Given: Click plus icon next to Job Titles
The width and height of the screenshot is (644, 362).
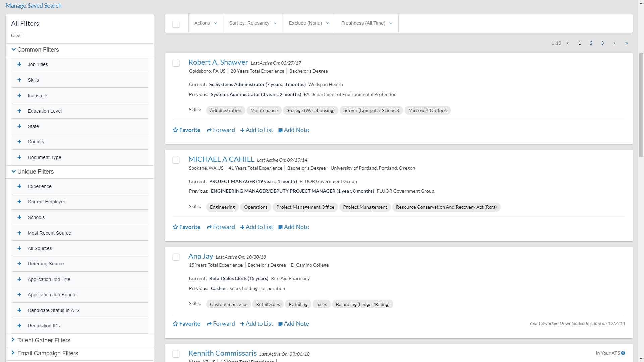Looking at the screenshot, I should [19, 64].
